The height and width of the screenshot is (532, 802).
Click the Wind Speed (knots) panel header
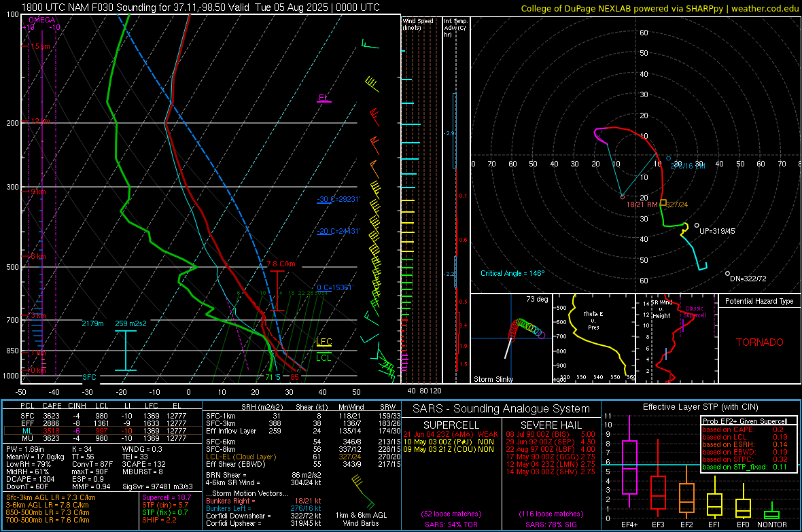click(x=418, y=24)
